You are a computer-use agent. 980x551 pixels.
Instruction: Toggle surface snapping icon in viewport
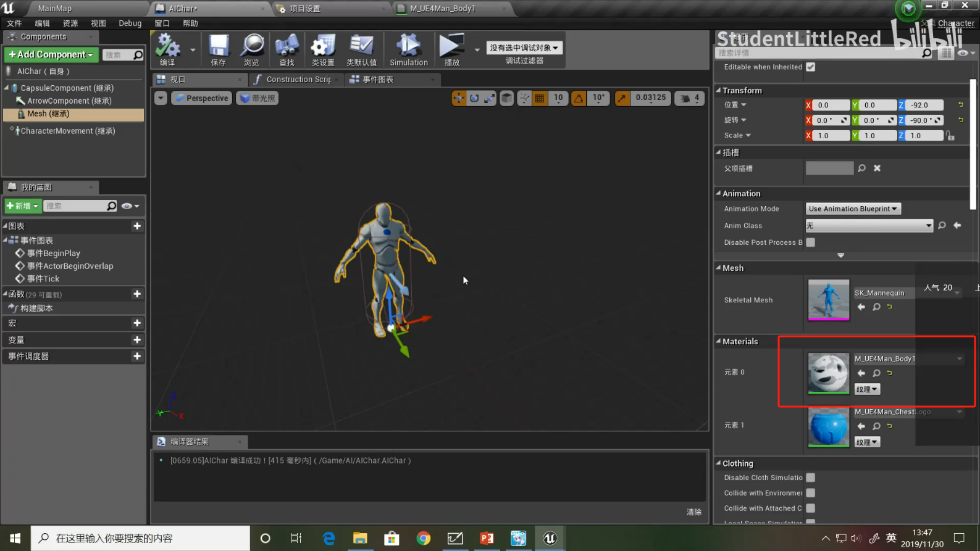pos(524,98)
